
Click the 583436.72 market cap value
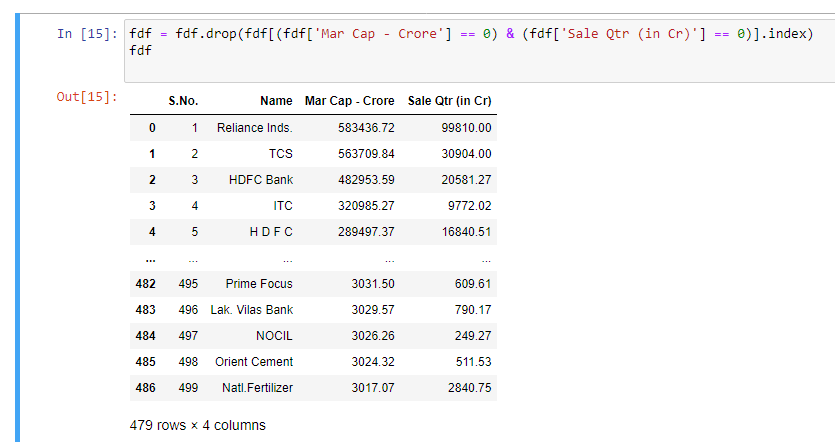click(x=366, y=128)
